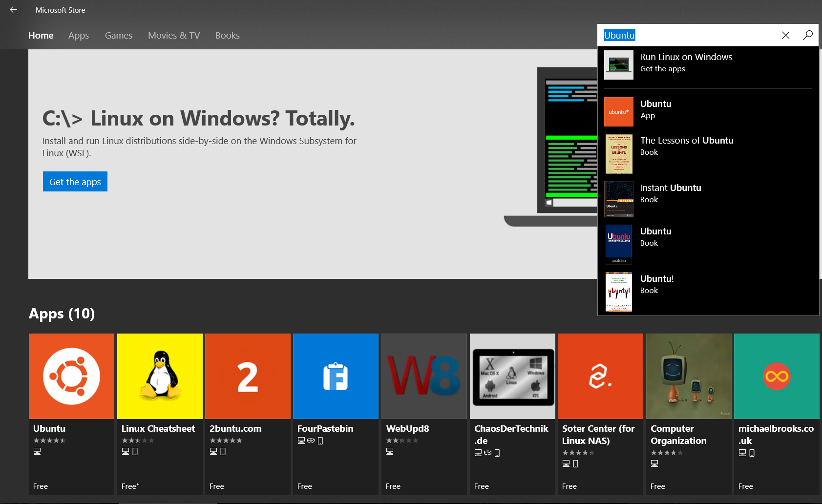Switch to the Home tab

pyautogui.click(x=41, y=36)
